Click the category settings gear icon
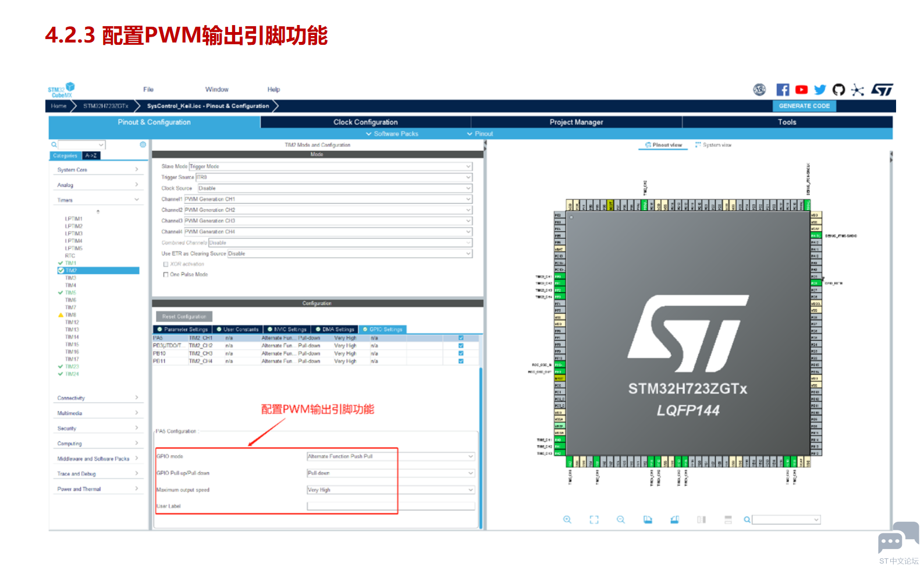The height and width of the screenshot is (570, 924). pos(143,144)
